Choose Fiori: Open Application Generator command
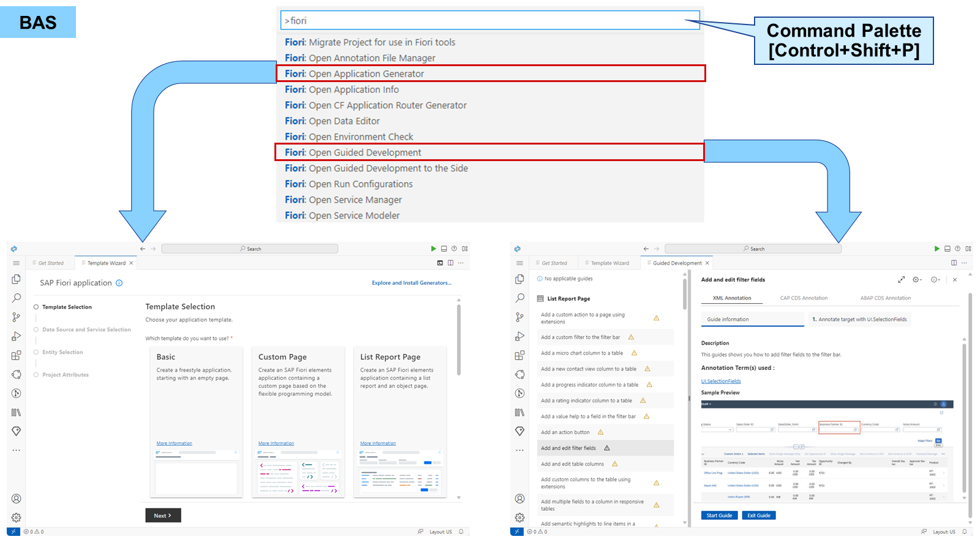Screen dimensions: 980x542 point(491,73)
